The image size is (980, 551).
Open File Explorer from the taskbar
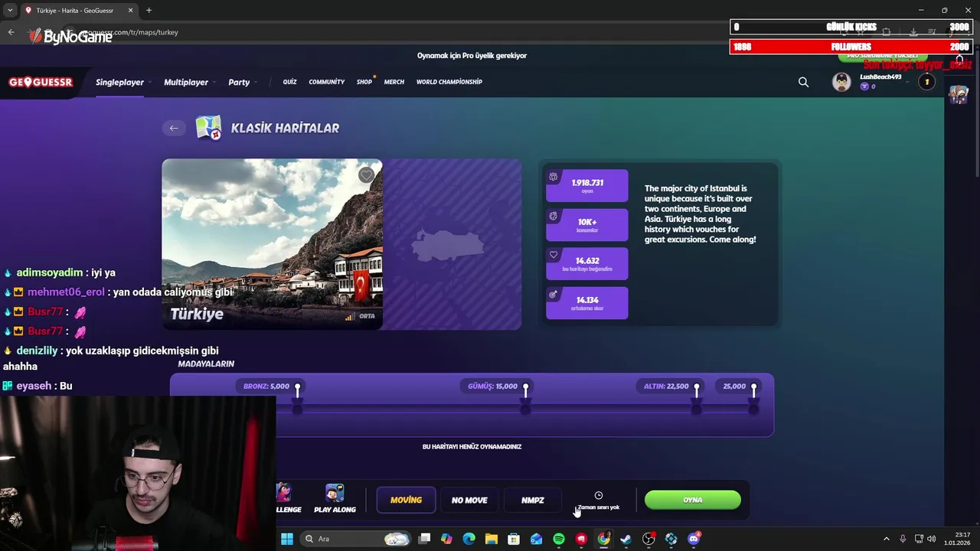tap(492, 539)
